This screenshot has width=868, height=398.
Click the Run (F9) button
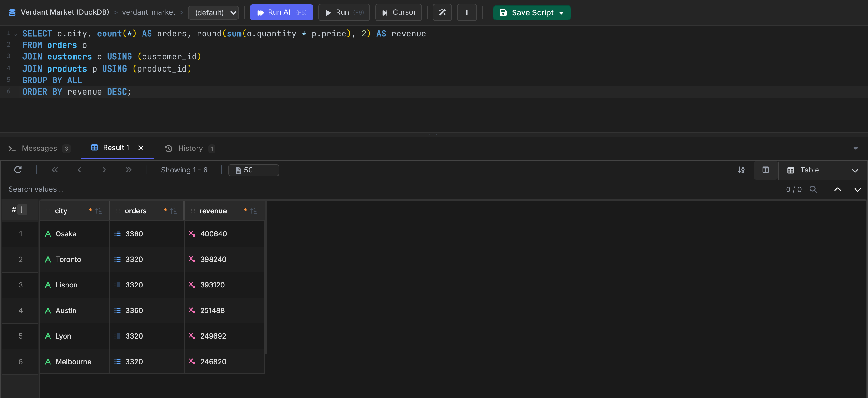(x=344, y=12)
